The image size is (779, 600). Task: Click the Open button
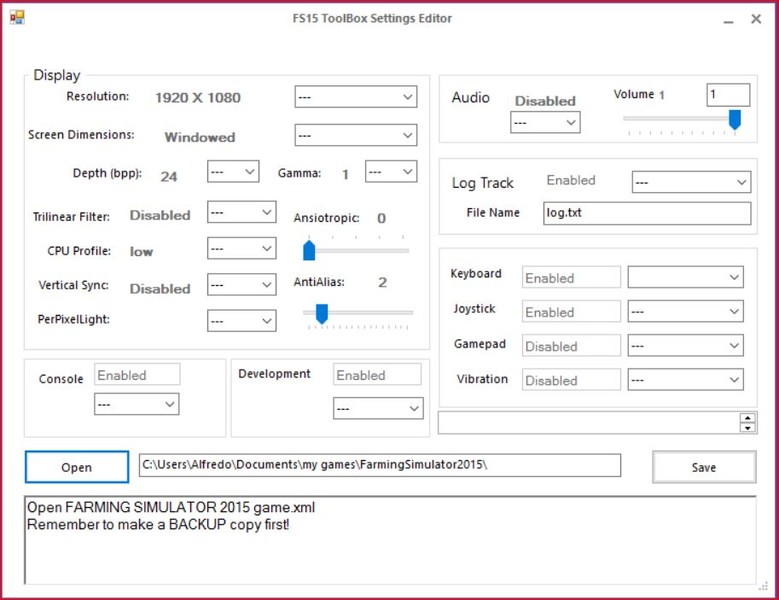point(77,467)
